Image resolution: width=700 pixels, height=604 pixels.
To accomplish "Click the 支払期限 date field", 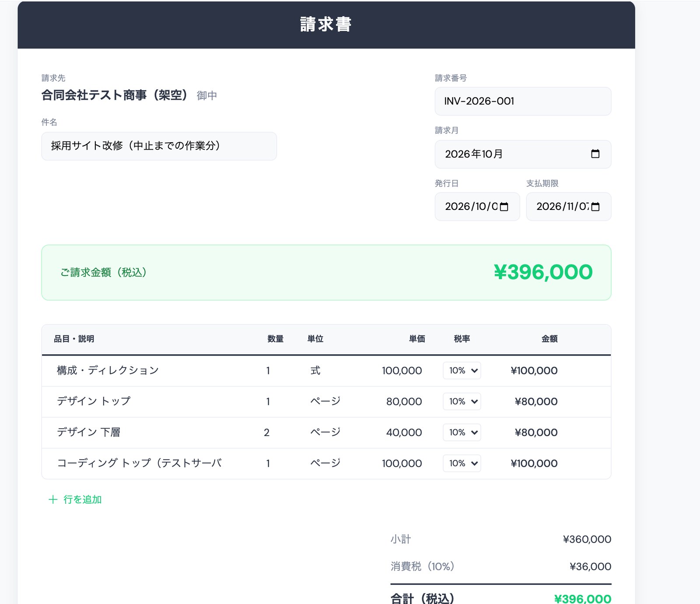I will 568,206.
